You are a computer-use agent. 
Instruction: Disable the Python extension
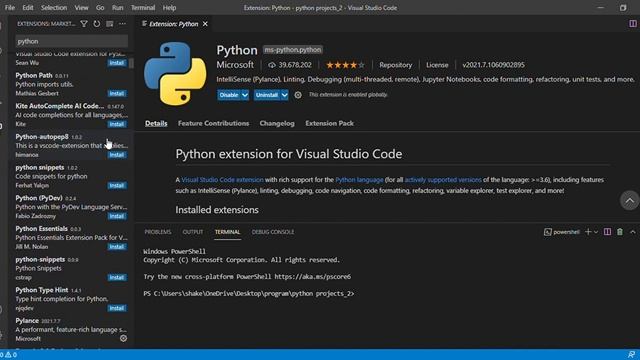[229, 95]
